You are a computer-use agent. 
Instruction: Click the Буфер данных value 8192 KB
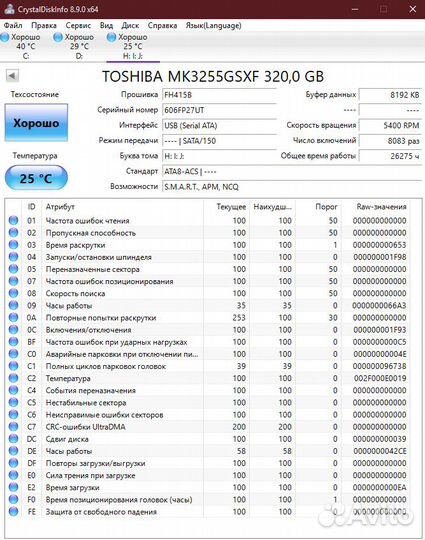click(390, 95)
